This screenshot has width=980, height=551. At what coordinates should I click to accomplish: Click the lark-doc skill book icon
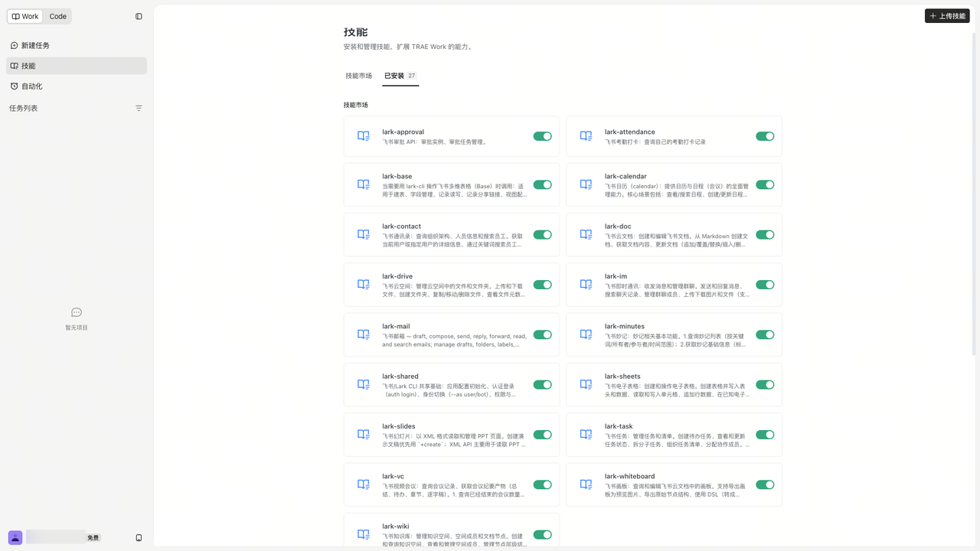click(x=586, y=235)
